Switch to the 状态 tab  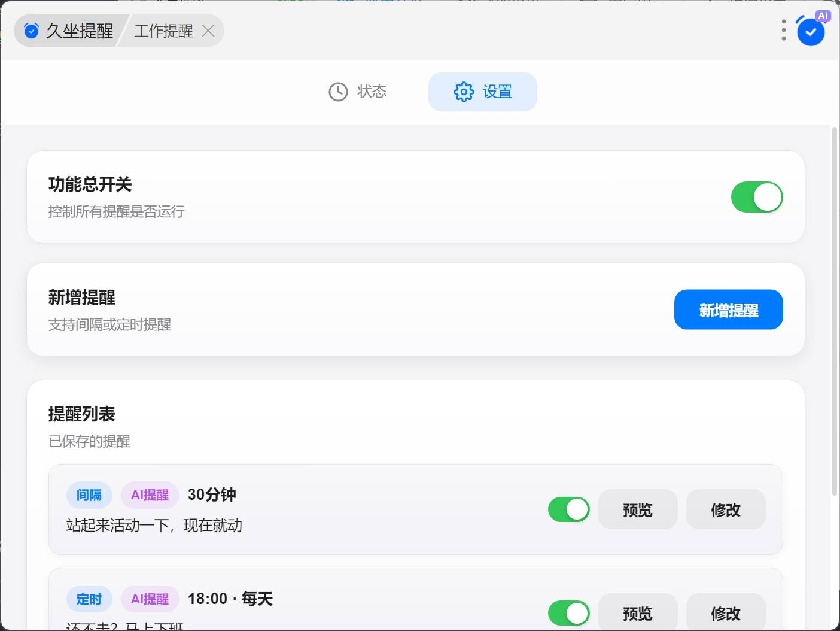(x=358, y=92)
